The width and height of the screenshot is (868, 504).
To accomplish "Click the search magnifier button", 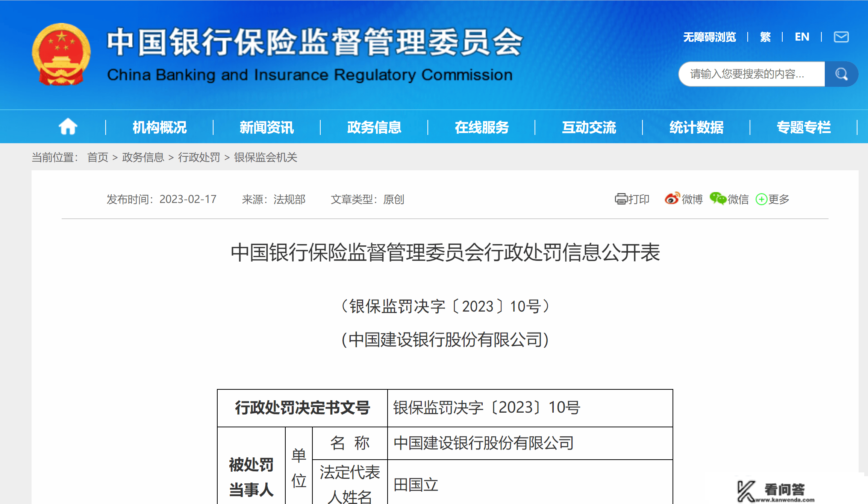I will pyautogui.click(x=841, y=74).
